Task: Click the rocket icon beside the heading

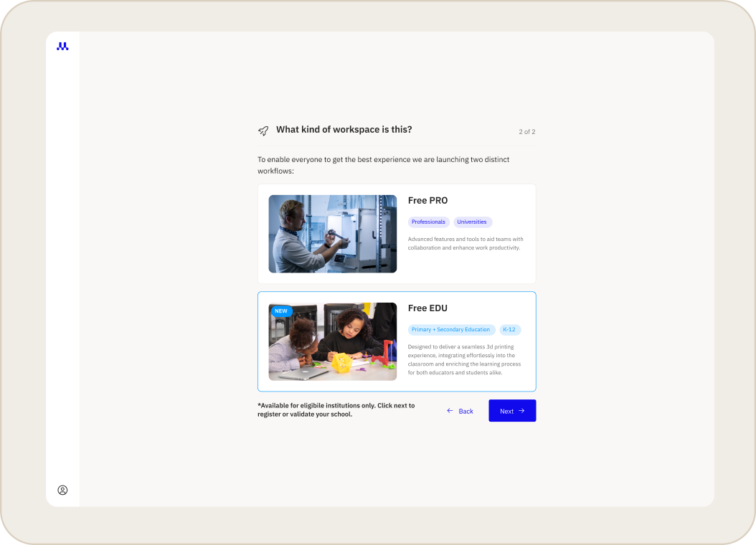Action: click(263, 131)
